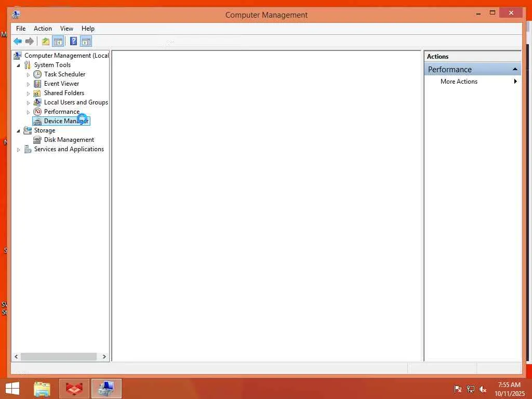Toggle Show/Hide Action Pane toolbar icon

[x=86, y=42]
